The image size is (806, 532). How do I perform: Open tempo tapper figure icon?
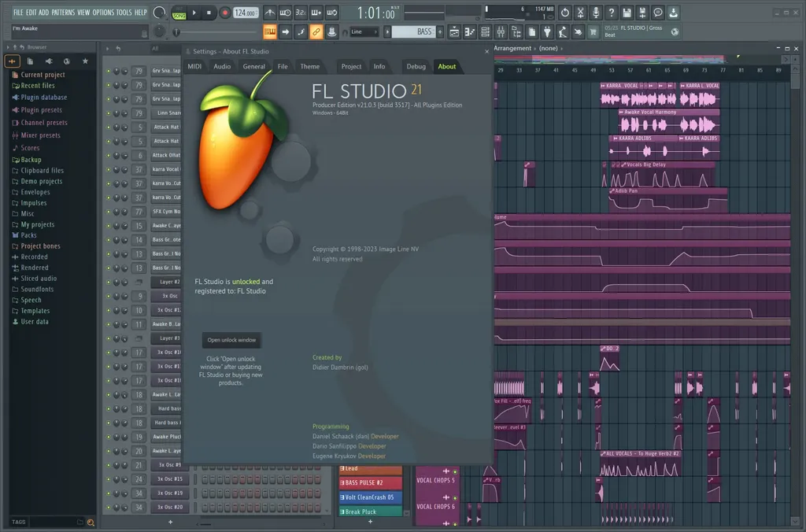(x=563, y=31)
